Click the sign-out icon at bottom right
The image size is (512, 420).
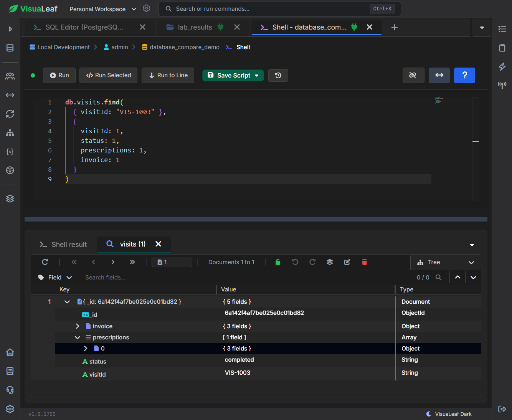click(x=502, y=409)
